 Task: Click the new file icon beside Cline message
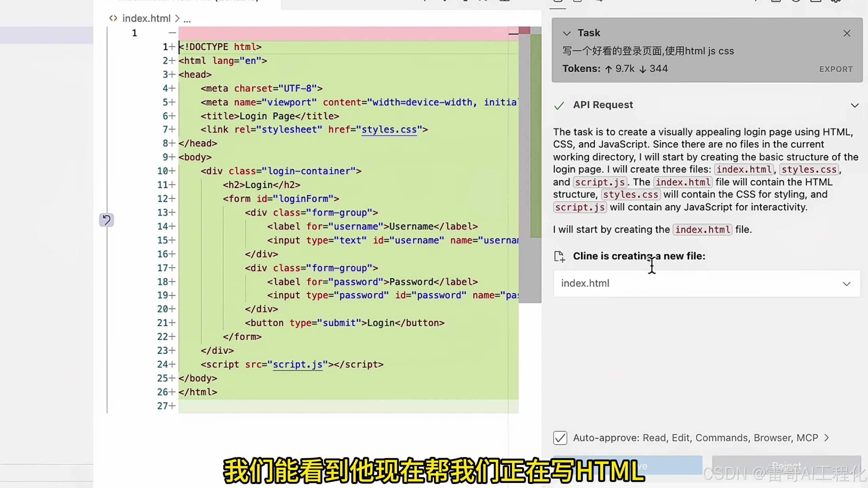click(x=559, y=257)
